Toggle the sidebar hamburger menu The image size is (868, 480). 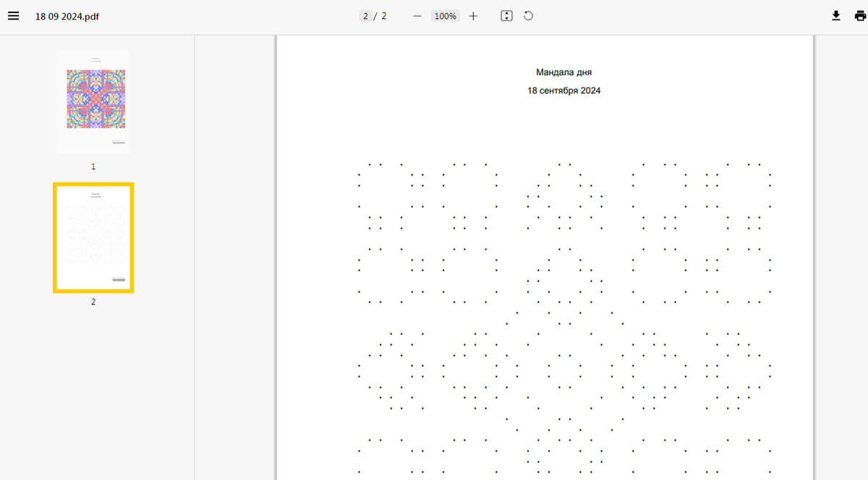coord(14,16)
